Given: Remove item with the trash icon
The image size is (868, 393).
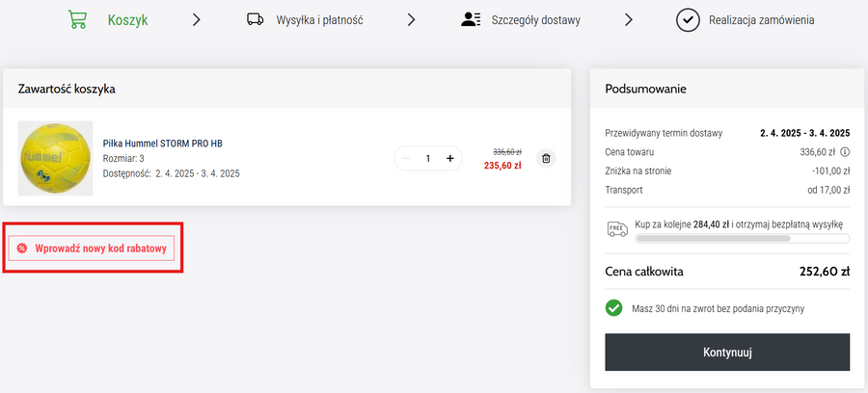Looking at the screenshot, I should (546, 158).
